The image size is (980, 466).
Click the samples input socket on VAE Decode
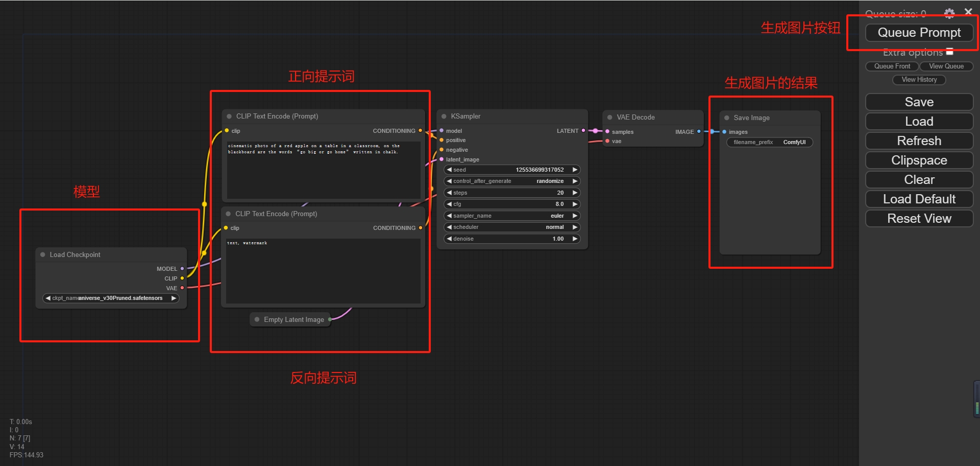[x=607, y=132]
